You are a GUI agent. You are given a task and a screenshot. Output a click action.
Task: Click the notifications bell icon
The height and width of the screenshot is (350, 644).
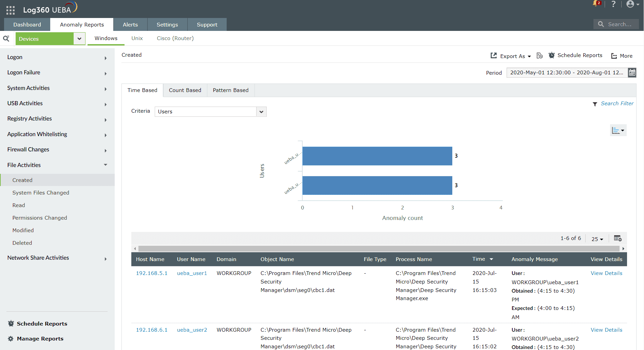click(596, 4)
